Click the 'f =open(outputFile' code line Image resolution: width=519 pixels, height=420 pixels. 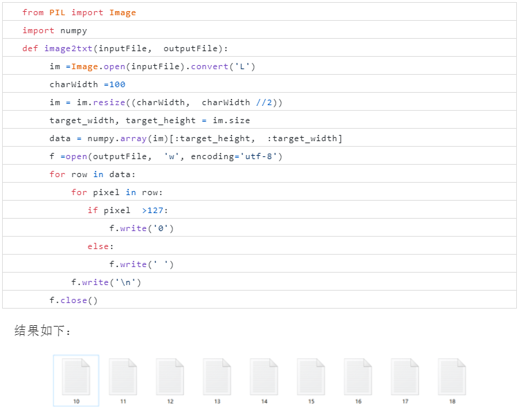(259, 156)
